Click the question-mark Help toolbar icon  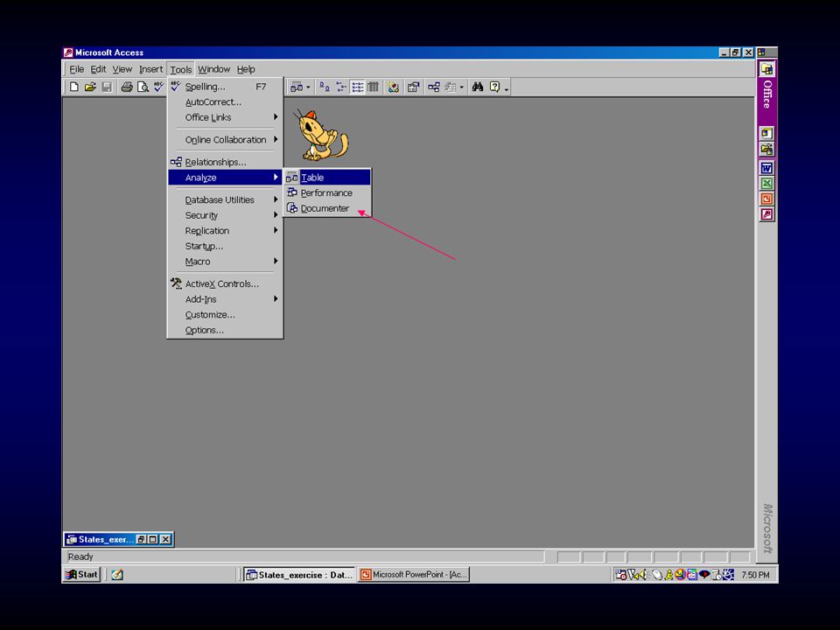(x=494, y=87)
